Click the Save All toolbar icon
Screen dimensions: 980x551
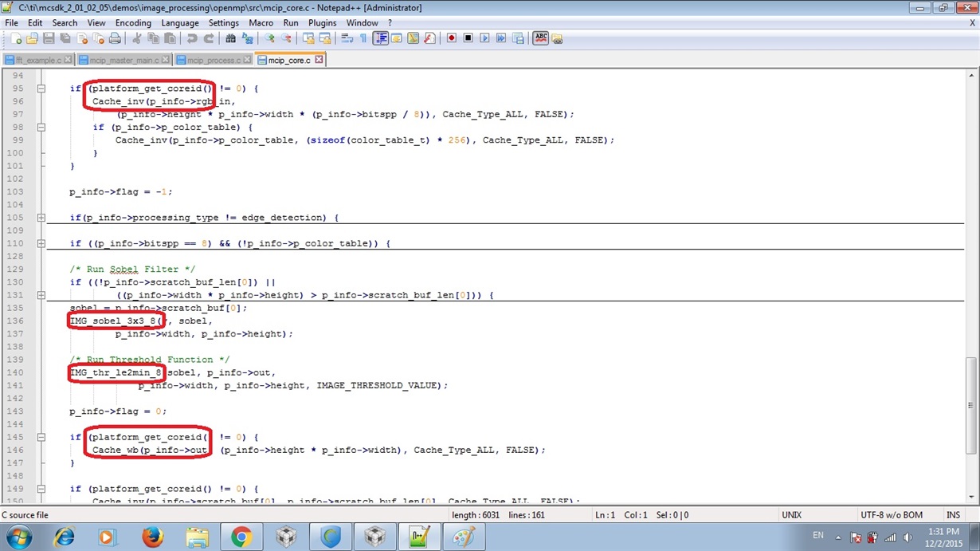65,38
